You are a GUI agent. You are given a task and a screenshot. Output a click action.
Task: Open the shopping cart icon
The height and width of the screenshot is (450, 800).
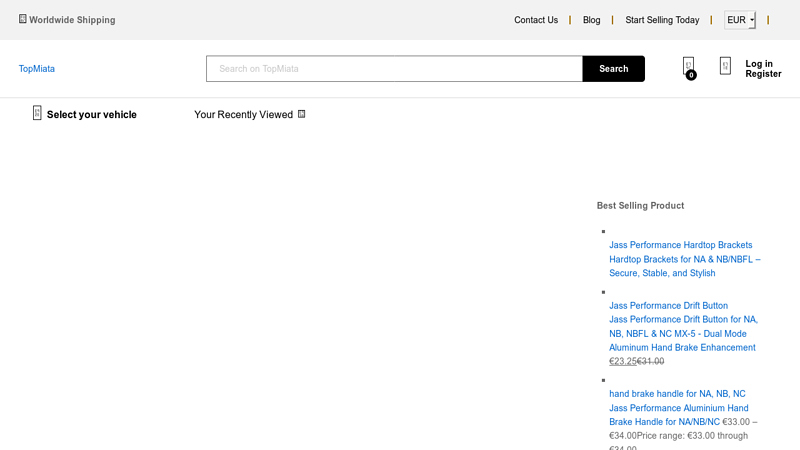(688, 65)
